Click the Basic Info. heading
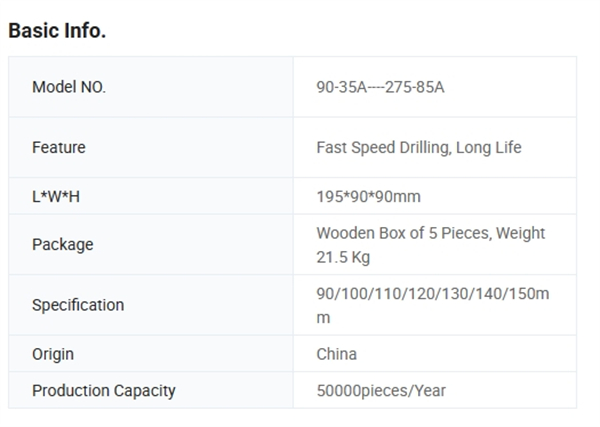Viewport: 600px width, 427px height. point(57,31)
